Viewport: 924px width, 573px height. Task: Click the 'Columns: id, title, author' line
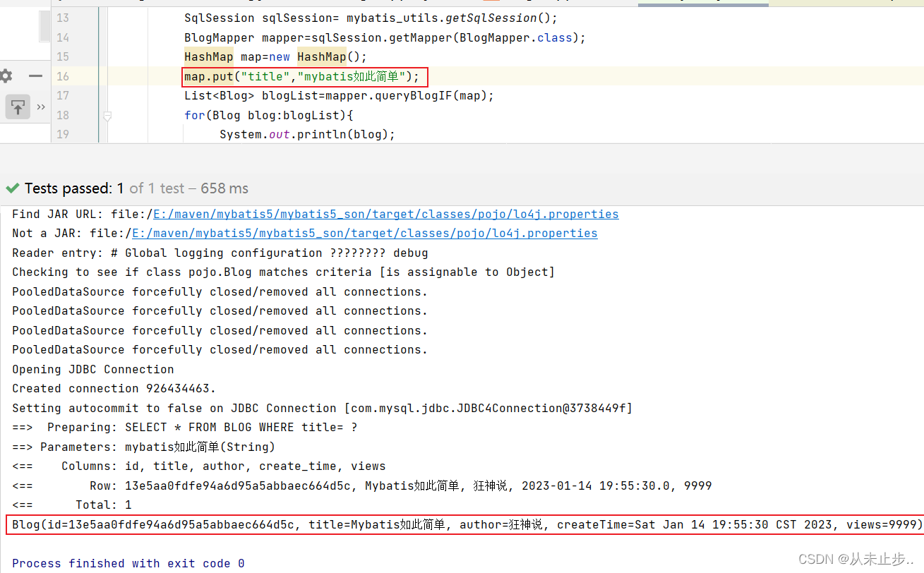click(199, 466)
